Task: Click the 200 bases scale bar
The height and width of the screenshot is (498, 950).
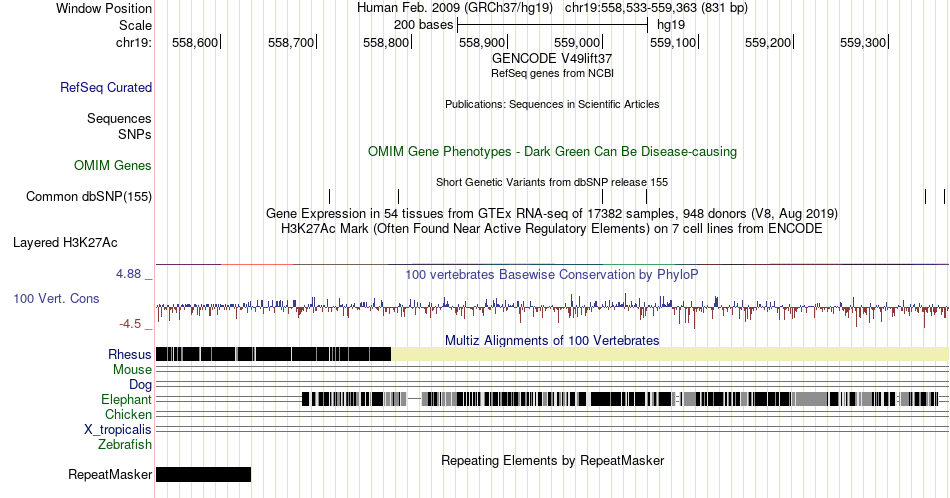Action: 553,25
